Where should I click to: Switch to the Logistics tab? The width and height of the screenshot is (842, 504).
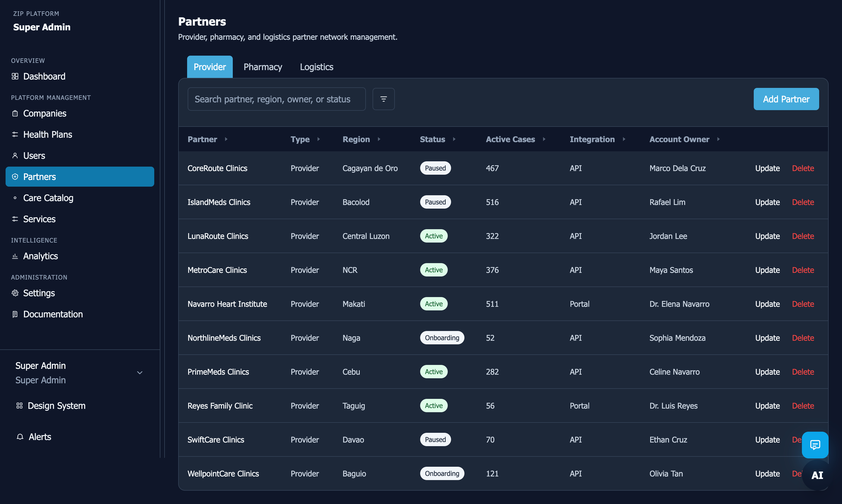coord(316,66)
